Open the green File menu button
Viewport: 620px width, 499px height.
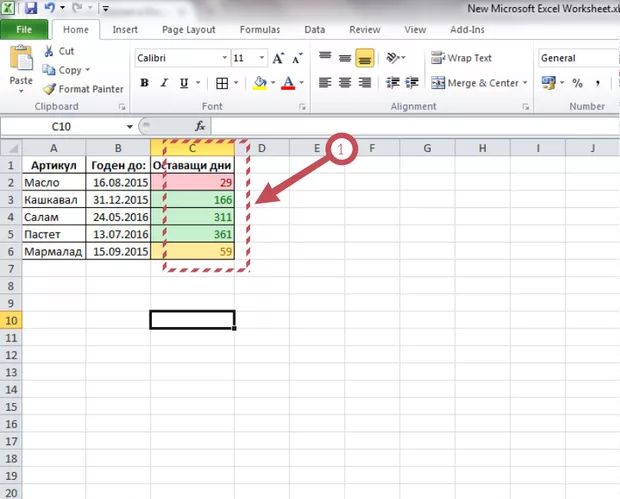(23, 30)
